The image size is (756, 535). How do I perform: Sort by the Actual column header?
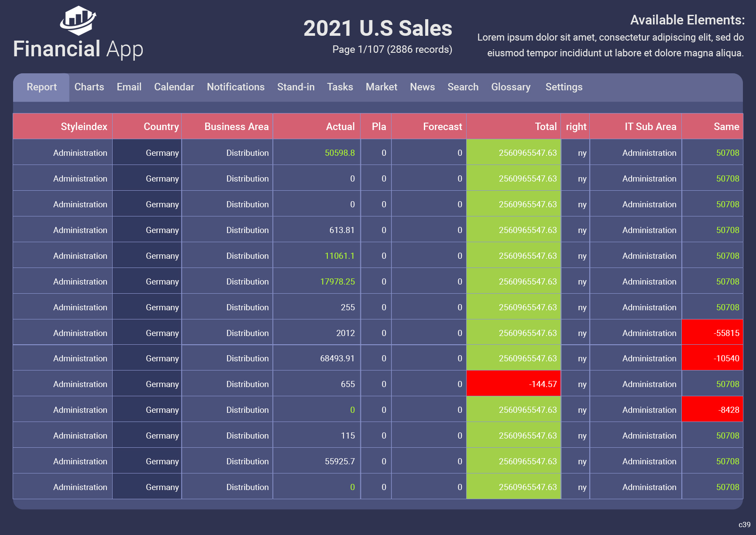(x=340, y=126)
